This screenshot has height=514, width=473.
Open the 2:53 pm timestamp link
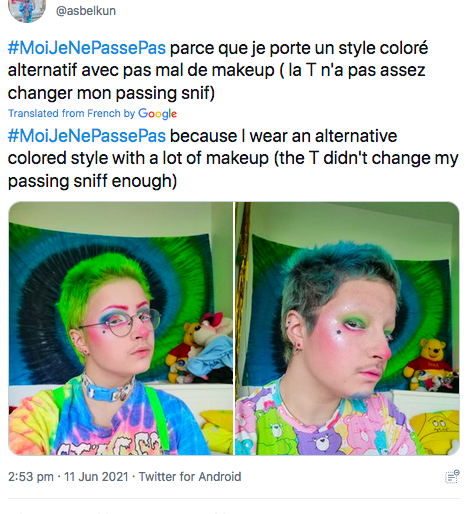pos(31,476)
